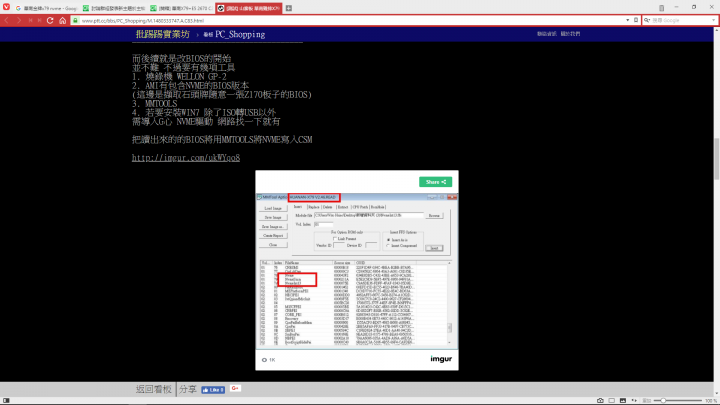This screenshot has width=720, height=405.
Task: Click the scrollbar up arrow
Action: 716,30
